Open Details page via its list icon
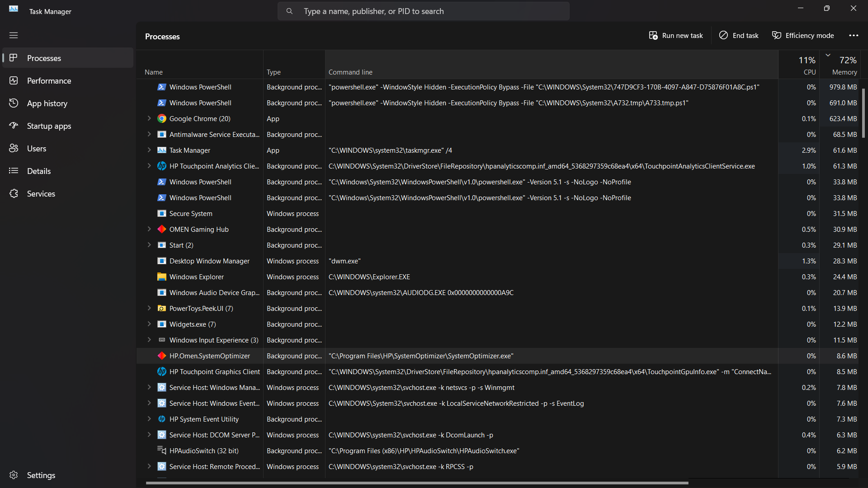Viewport: 868px width, 488px height. pos(14,171)
